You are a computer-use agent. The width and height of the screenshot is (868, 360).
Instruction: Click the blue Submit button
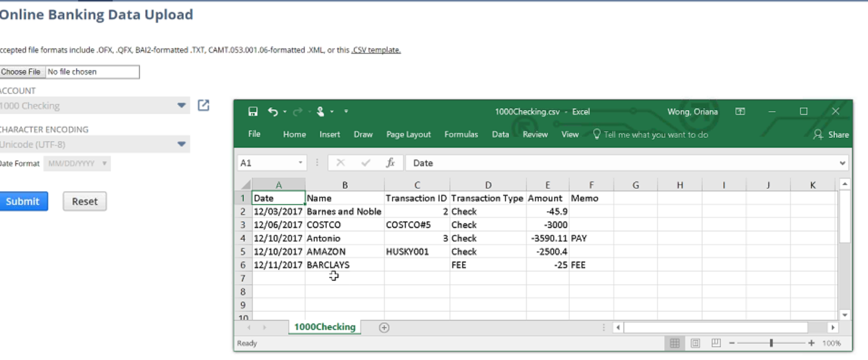(x=23, y=202)
